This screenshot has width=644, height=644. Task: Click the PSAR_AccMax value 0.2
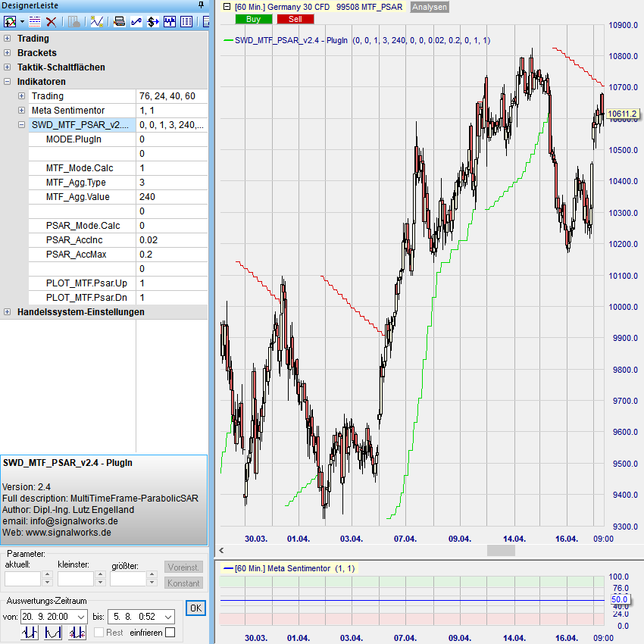(172, 255)
